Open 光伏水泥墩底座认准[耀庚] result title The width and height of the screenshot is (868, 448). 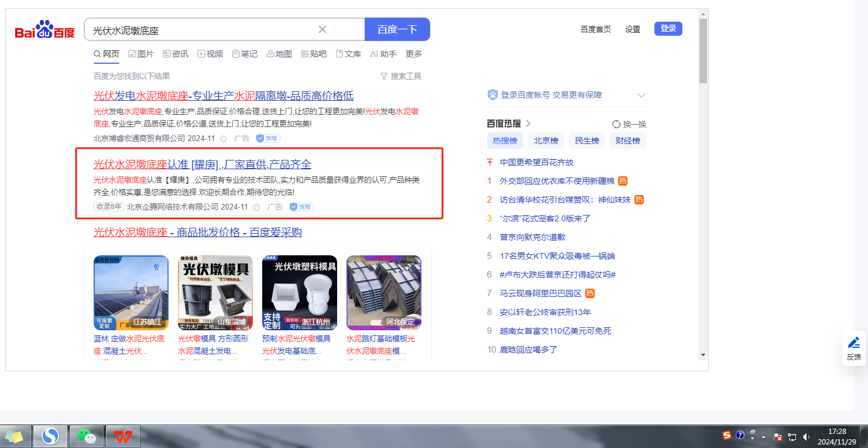pos(203,165)
